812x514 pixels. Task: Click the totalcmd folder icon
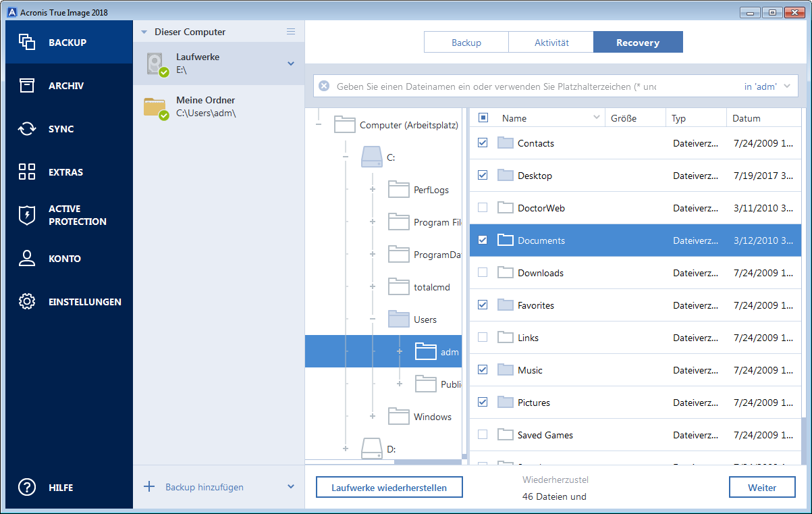pos(398,287)
